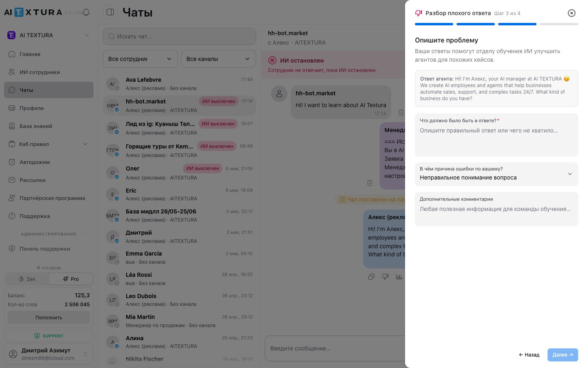Open the Emma García chat
Viewport: 588px width, 368px height.
click(179, 258)
